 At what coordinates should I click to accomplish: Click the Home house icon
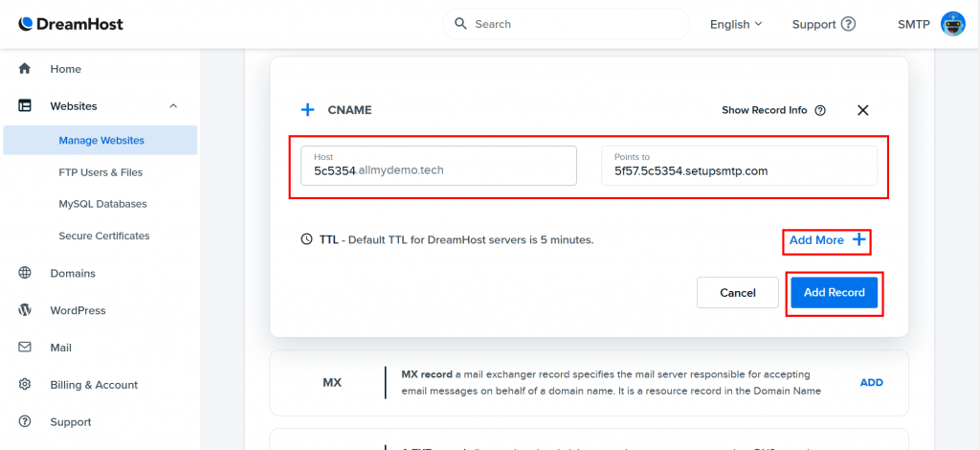point(24,69)
